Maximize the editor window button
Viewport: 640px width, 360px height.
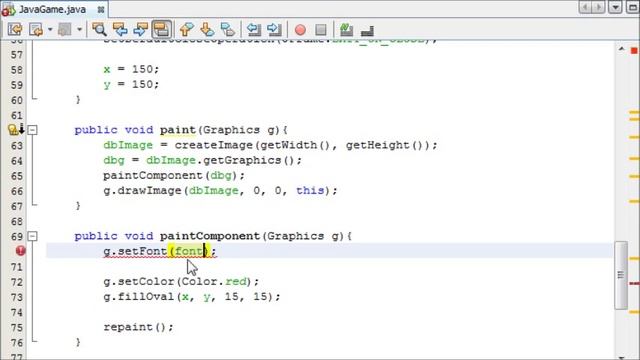click(632, 7)
